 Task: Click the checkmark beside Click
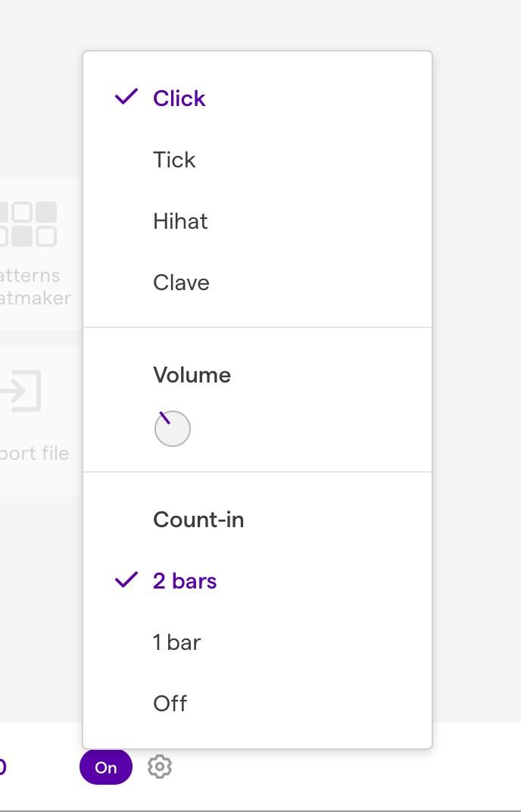(126, 97)
